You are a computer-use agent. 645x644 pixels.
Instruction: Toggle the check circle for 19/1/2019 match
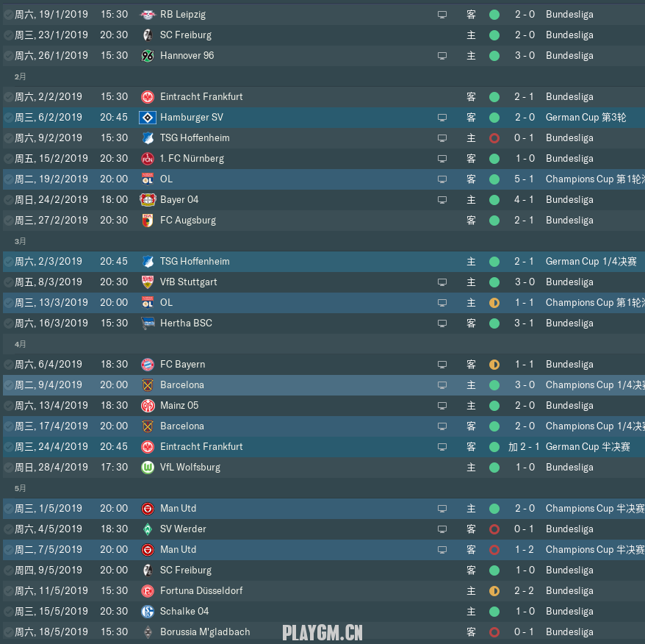tap(8, 15)
